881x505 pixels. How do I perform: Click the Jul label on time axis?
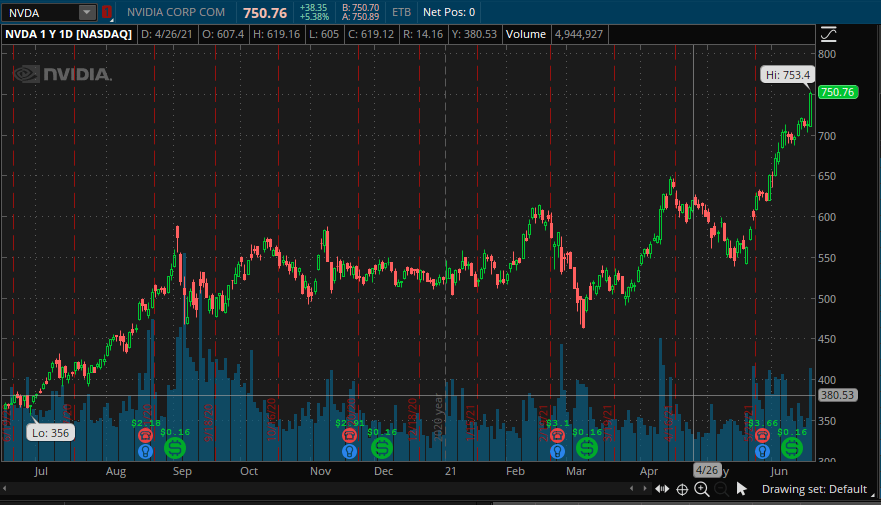[41, 471]
